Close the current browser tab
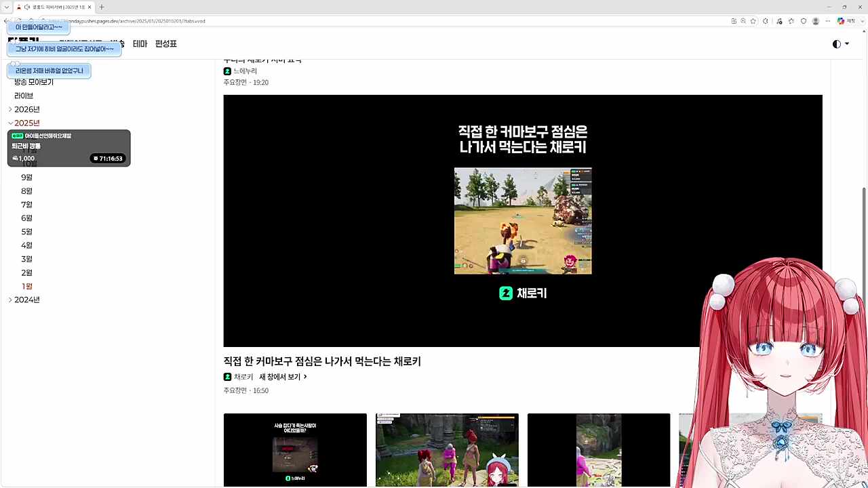Image resolution: width=868 pixels, height=488 pixels. 90,7
